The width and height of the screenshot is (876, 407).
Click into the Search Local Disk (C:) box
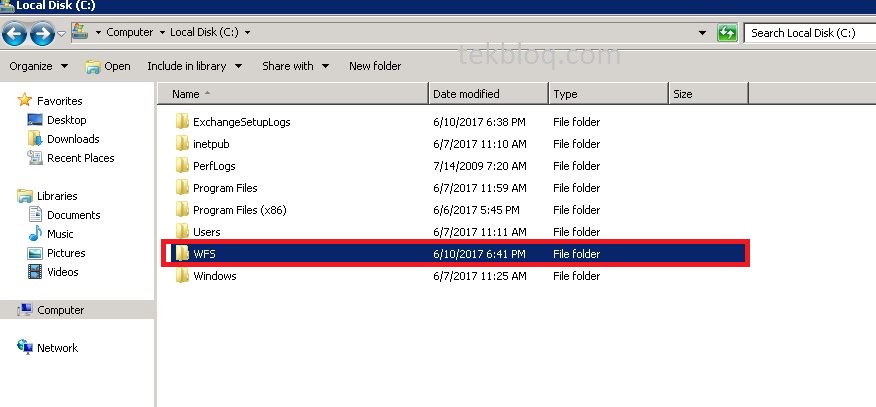click(x=810, y=33)
